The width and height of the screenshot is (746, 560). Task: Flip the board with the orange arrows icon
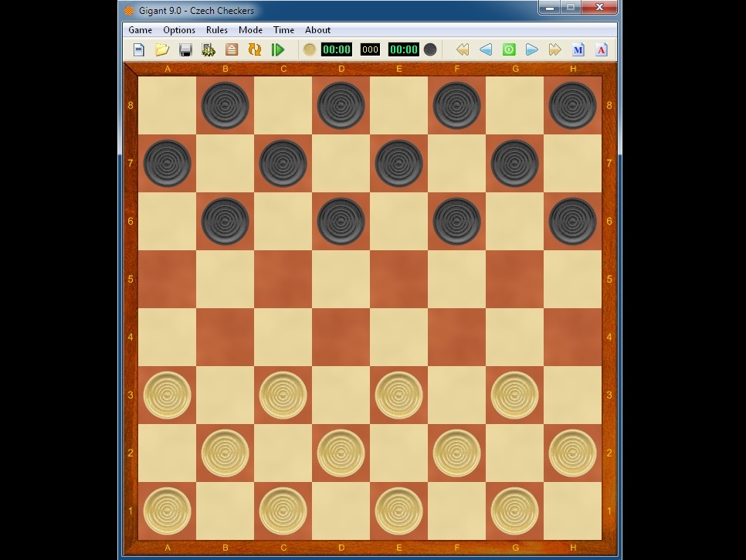pyautogui.click(x=255, y=49)
